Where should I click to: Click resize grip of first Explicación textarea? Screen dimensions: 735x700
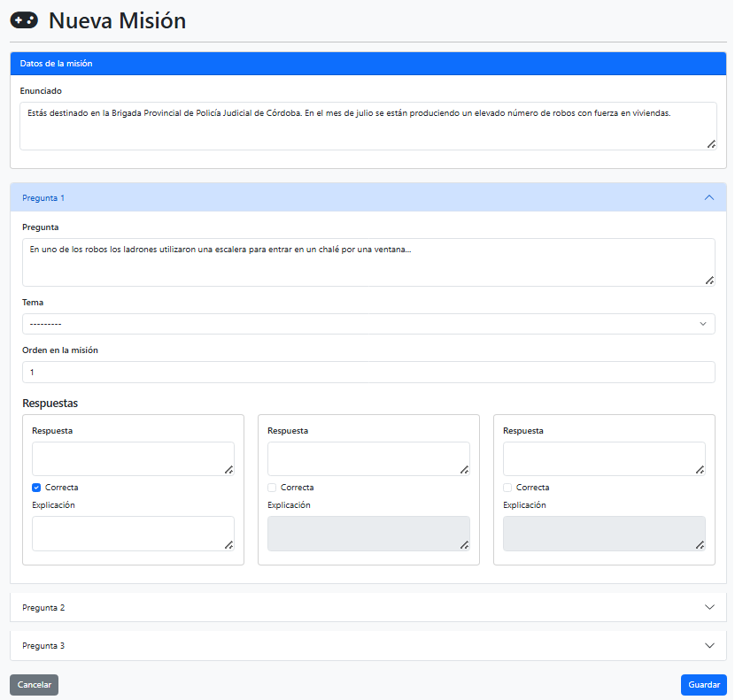click(x=228, y=544)
